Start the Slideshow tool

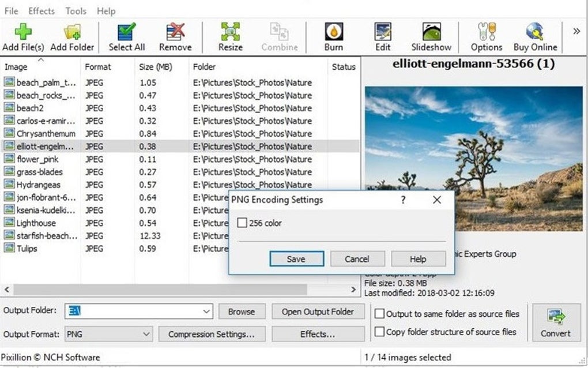pyautogui.click(x=431, y=37)
